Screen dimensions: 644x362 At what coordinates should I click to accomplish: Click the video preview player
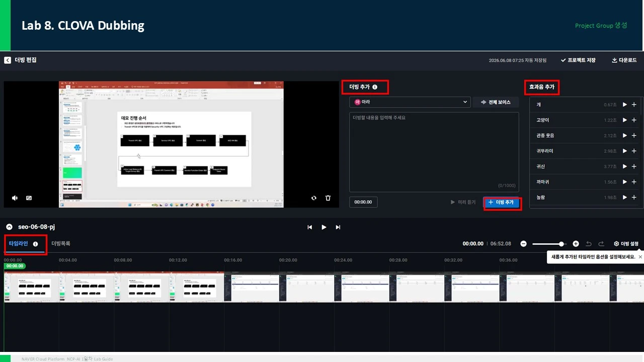click(x=172, y=144)
